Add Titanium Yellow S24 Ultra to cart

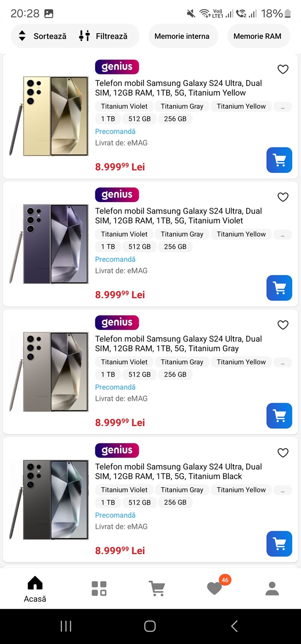(279, 160)
